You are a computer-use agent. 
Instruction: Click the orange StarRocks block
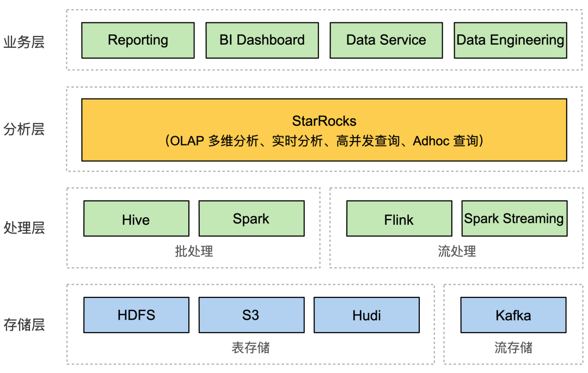click(324, 130)
